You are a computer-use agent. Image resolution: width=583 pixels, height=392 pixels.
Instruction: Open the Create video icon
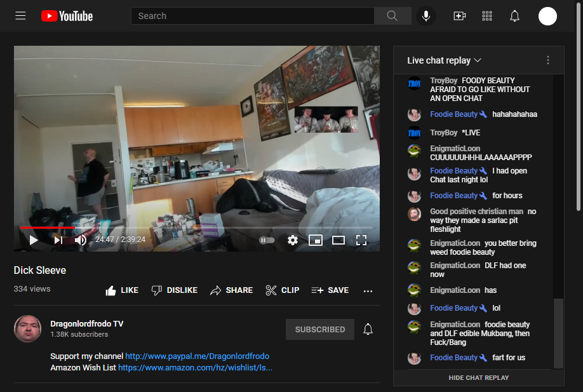(x=460, y=16)
